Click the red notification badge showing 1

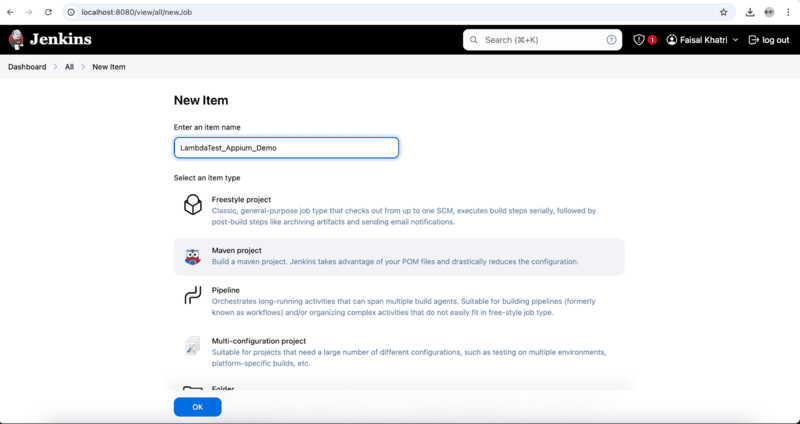pyautogui.click(x=652, y=40)
